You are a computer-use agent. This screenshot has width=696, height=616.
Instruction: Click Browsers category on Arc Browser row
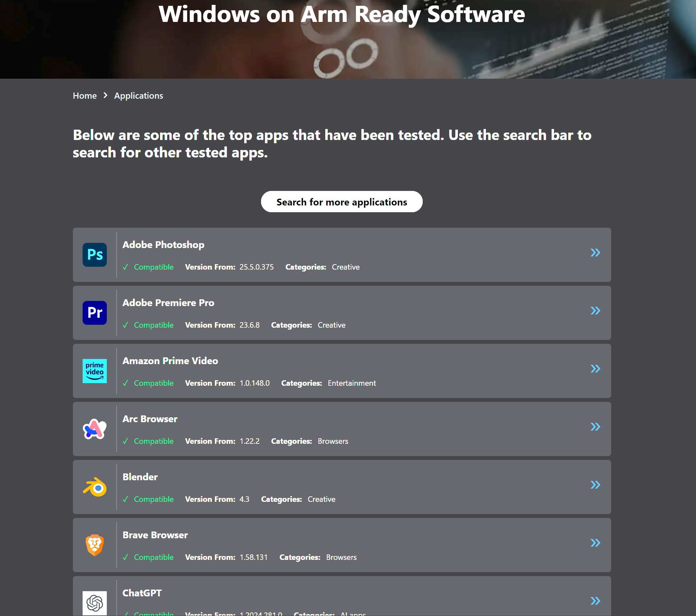(x=333, y=441)
